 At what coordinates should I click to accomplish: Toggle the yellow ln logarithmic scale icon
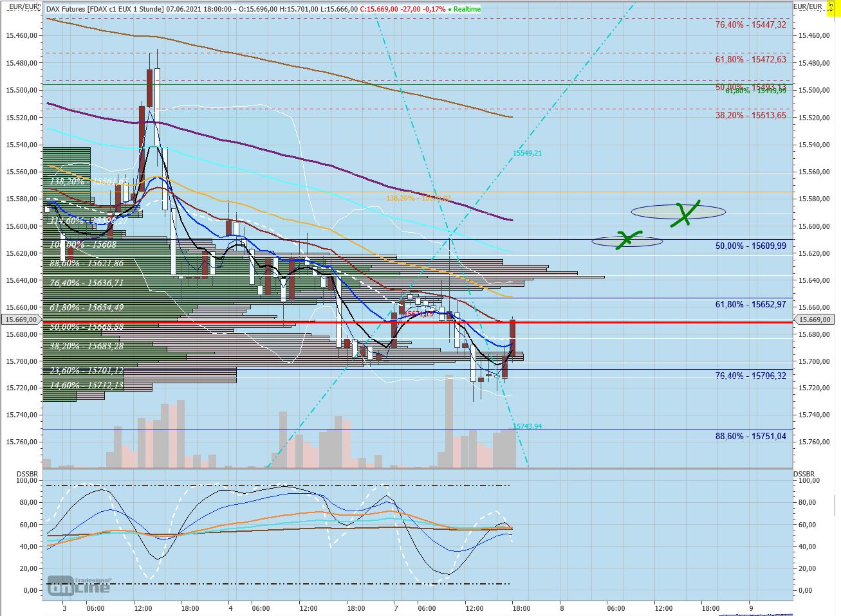tap(831, 6)
